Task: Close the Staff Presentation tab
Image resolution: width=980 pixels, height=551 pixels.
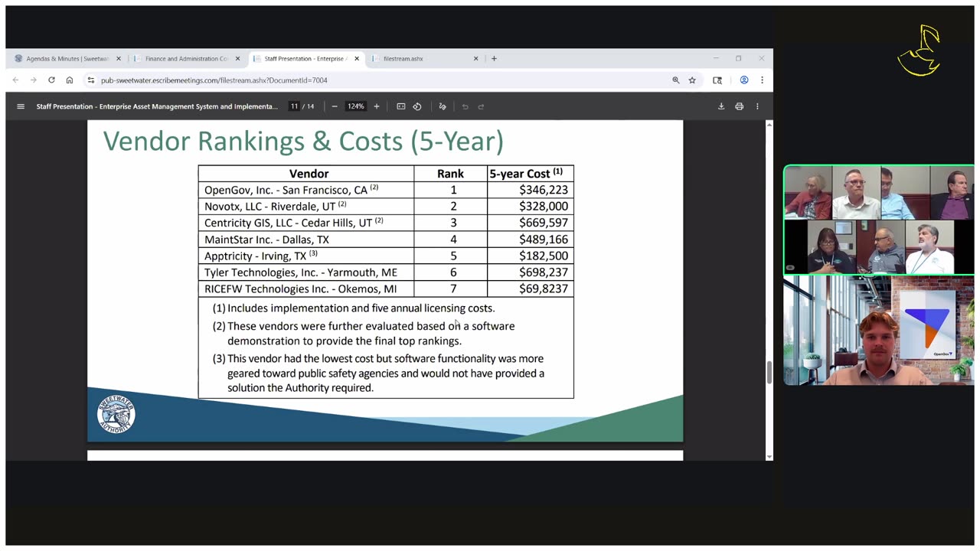Action: point(357,58)
